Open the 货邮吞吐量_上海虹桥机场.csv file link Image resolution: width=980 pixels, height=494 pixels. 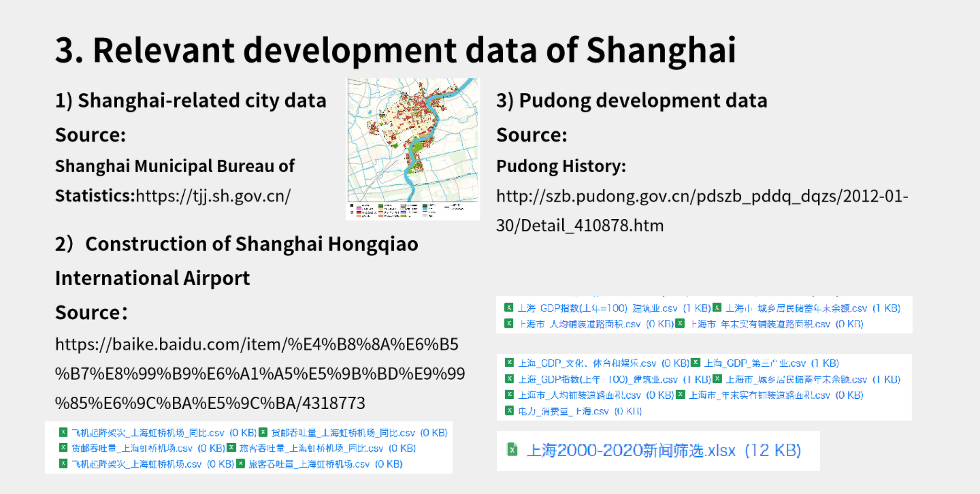coord(148,449)
